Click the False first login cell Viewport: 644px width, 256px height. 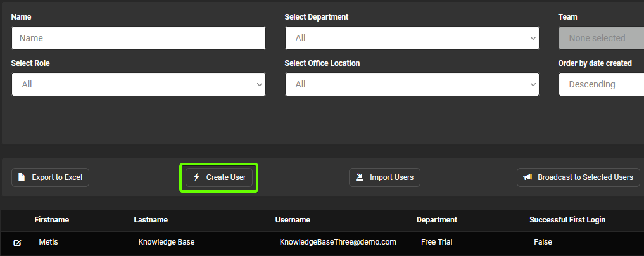[x=543, y=242]
